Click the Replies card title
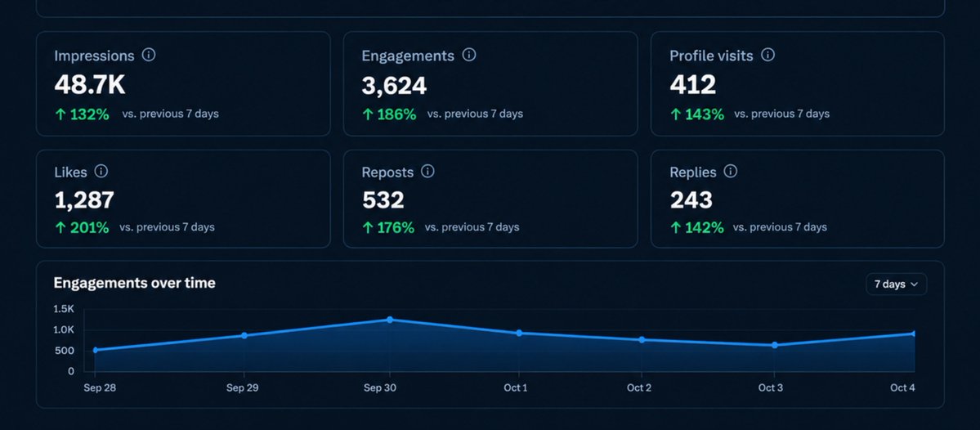The height and width of the screenshot is (430, 980). [693, 172]
